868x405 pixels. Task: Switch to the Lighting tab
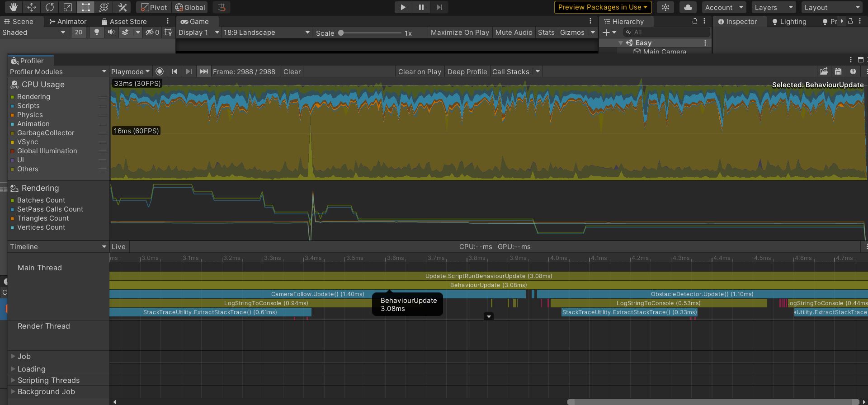[789, 21]
